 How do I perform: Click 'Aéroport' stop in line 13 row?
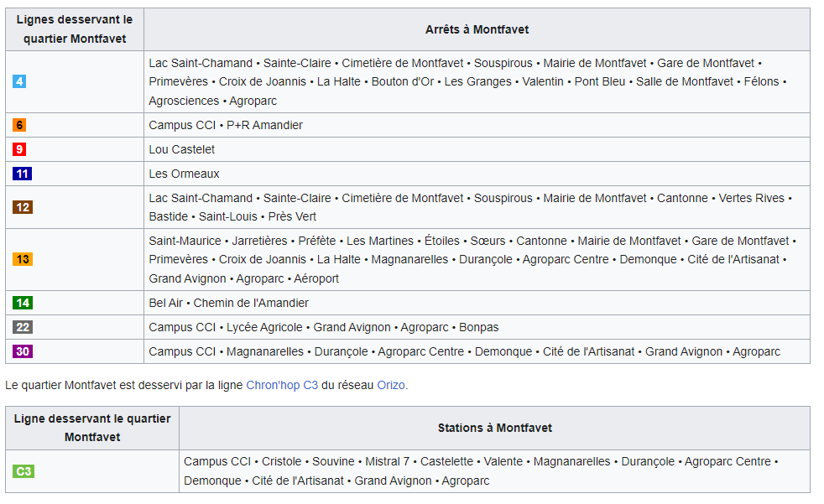click(316, 278)
